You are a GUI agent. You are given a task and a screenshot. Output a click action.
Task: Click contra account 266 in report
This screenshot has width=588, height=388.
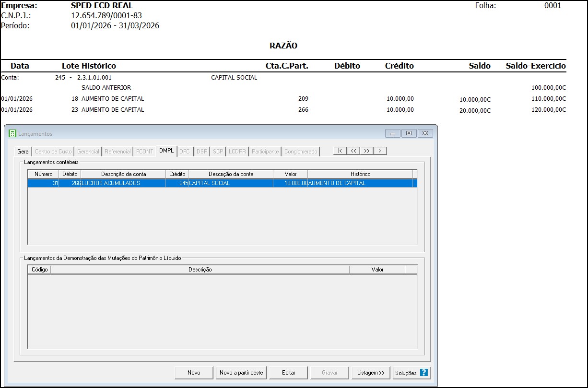point(303,110)
